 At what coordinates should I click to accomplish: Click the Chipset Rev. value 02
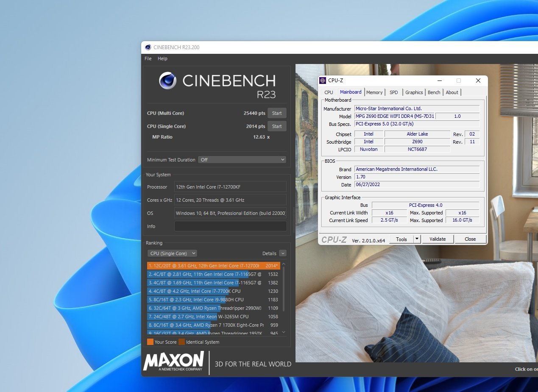[x=472, y=134]
